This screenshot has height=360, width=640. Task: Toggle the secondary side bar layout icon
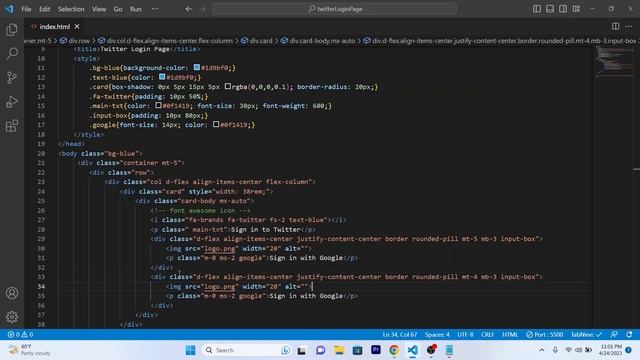click(563, 9)
